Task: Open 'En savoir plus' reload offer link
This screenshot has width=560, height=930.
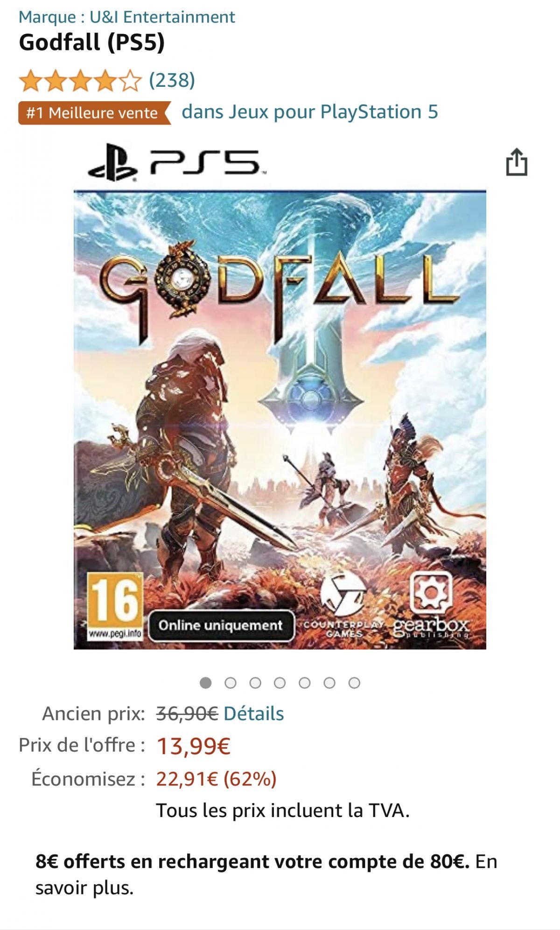Action: point(266,874)
